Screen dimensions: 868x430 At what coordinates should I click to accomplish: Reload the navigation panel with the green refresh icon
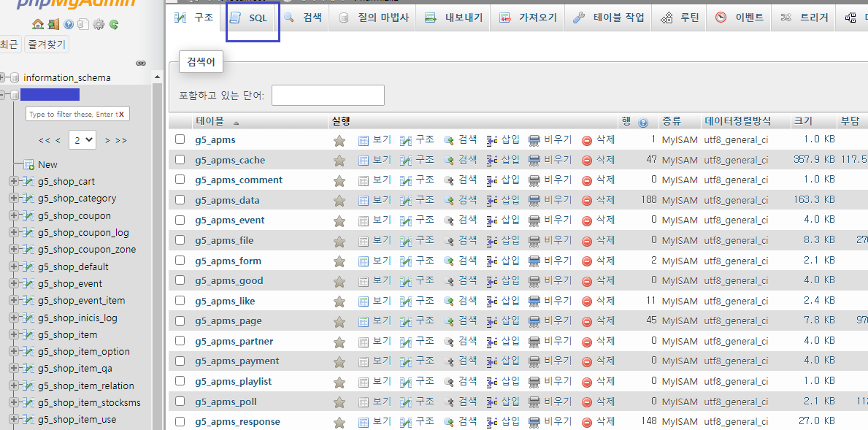click(114, 24)
